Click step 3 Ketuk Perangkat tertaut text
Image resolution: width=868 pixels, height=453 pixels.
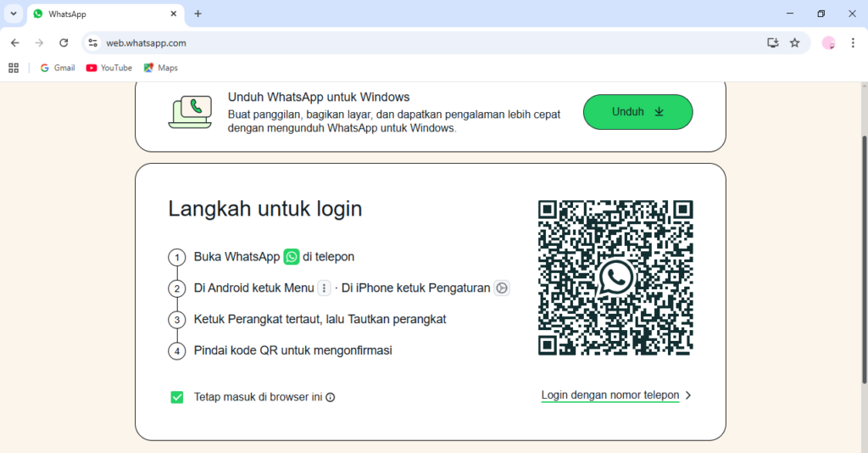coord(320,320)
